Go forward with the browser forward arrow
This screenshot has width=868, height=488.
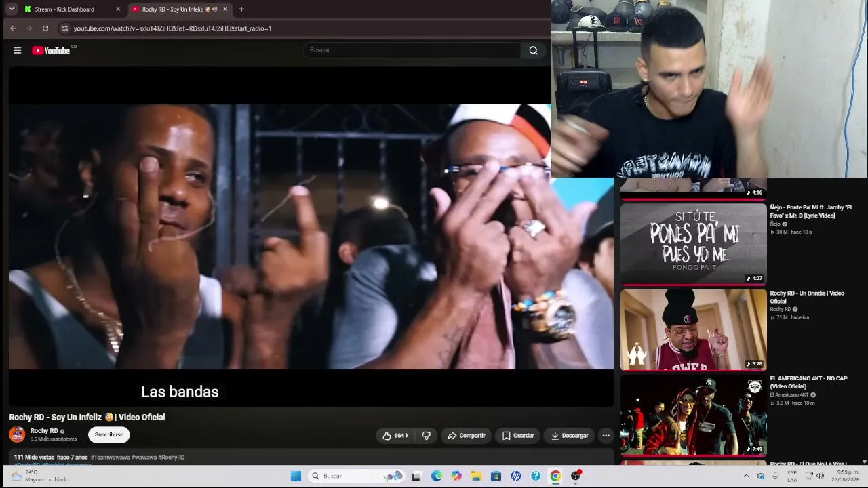pyautogui.click(x=29, y=28)
